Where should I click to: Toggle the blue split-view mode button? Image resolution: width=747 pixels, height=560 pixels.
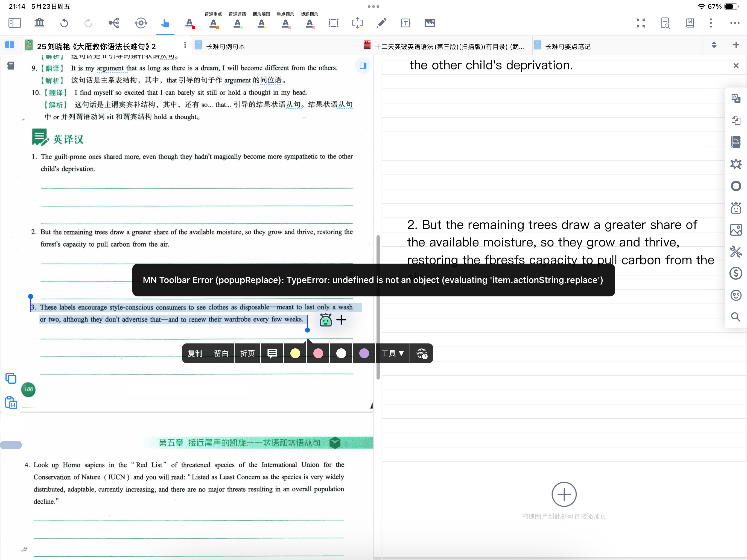coord(10,45)
